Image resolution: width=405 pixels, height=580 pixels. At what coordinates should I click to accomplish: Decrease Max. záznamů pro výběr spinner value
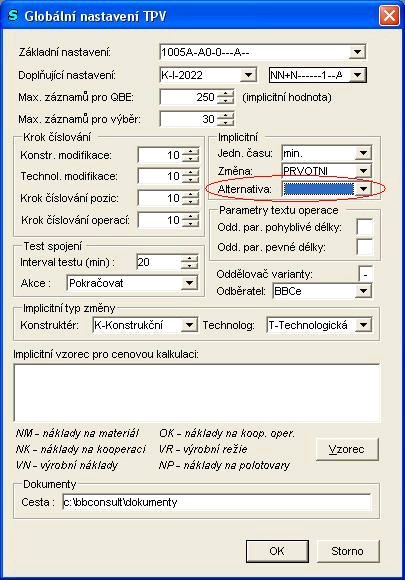(226, 122)
